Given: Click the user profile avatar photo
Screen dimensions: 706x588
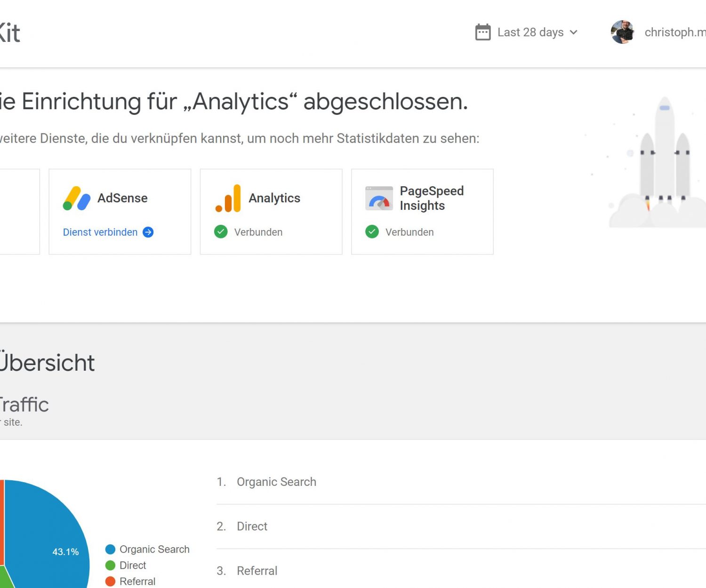Looking at the screenshot, I should tap(622, 32).
